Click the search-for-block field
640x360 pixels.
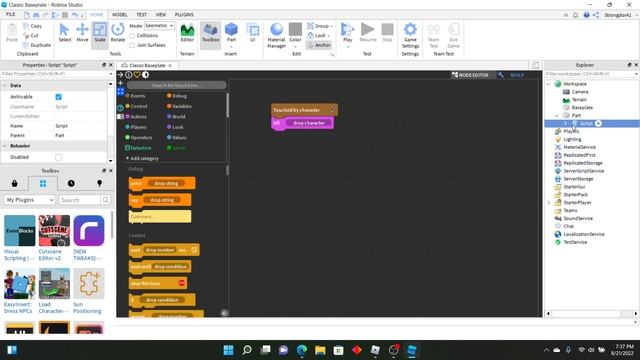pyautogui.click(x=176, y=85)
